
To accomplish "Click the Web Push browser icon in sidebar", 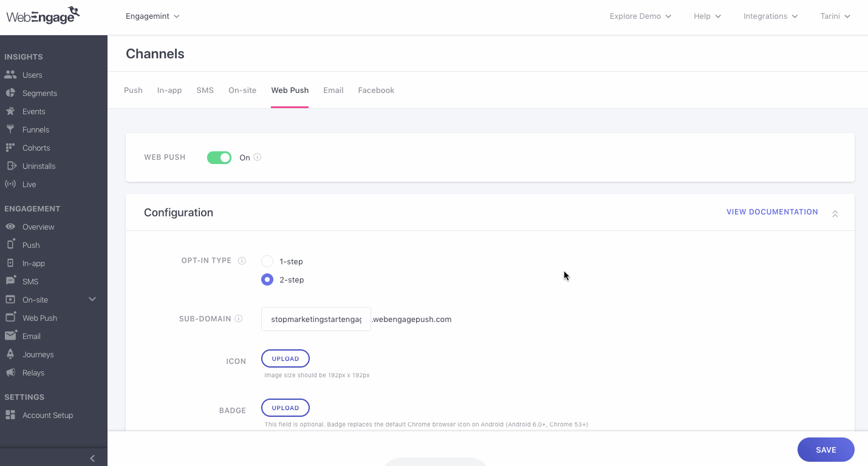I will point(10,317).
